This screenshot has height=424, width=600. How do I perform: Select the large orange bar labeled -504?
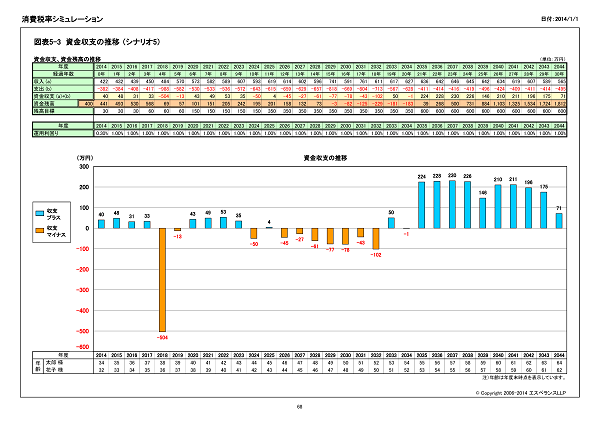163,278
